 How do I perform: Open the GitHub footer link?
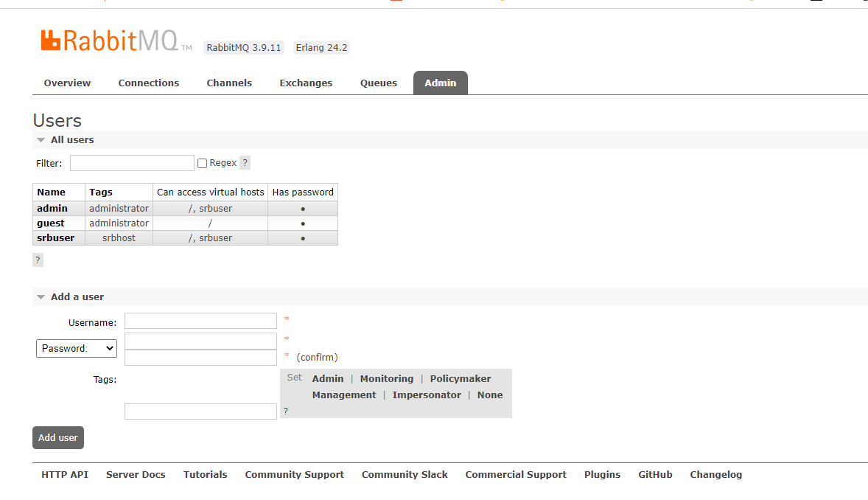[x=655, y=474]
